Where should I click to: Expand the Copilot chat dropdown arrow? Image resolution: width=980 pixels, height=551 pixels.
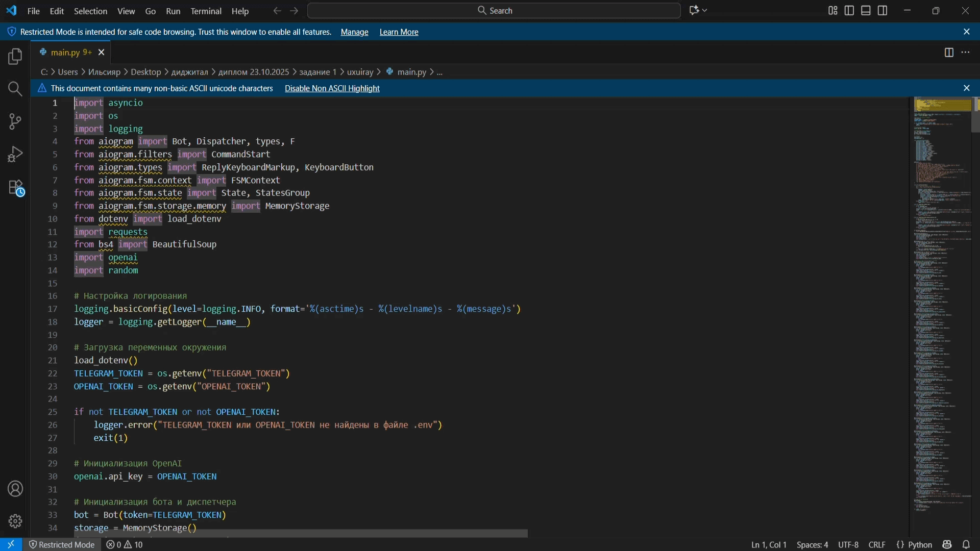tap(705, 11)
